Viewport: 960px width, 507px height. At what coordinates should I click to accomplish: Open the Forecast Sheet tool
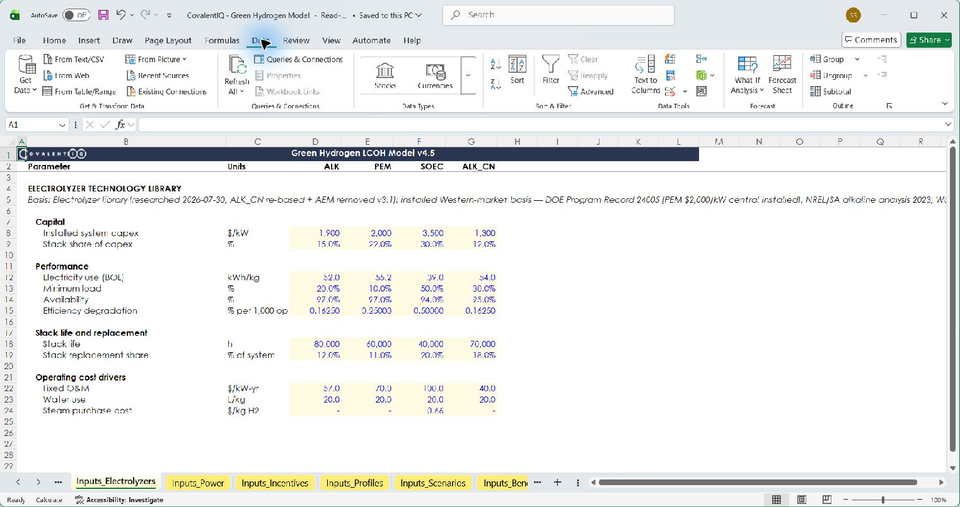[x=782, y=74]
